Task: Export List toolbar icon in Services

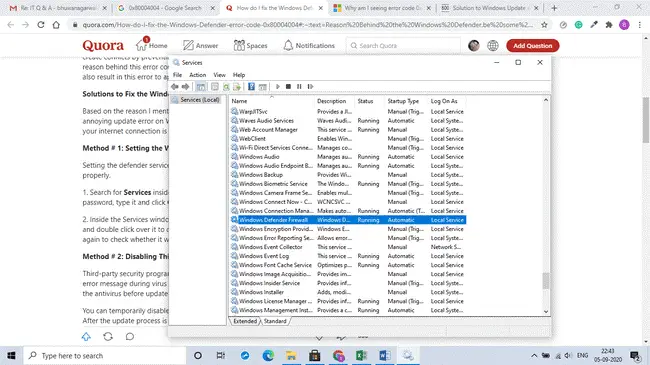Action: tap(237, 86)
